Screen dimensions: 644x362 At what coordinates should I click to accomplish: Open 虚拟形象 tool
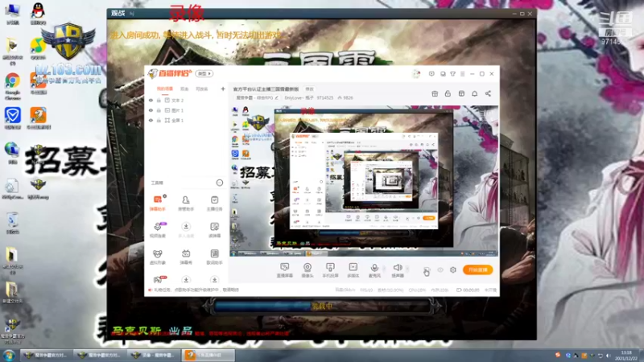pyautogui.click(x=157, y=257)
